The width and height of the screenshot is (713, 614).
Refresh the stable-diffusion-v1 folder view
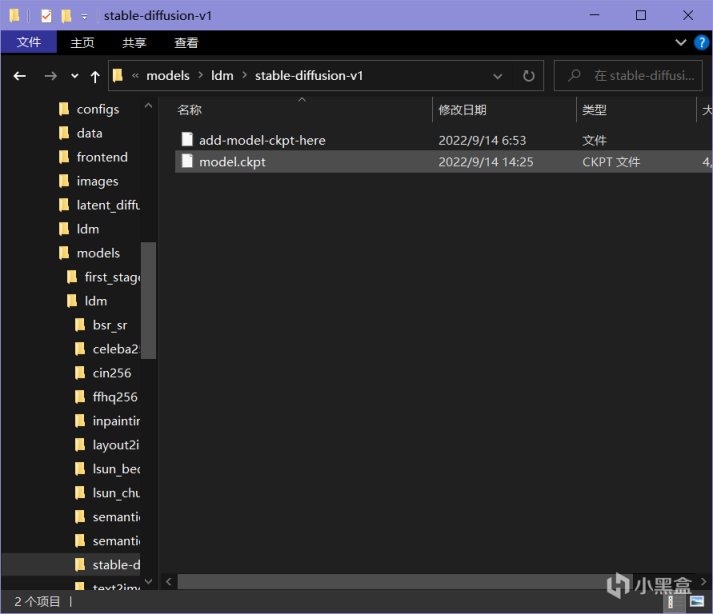(x=528, y=75)
